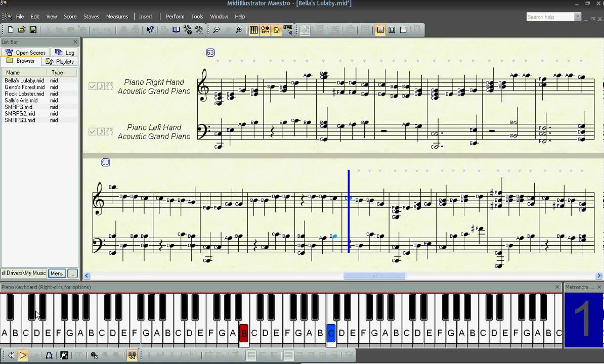604x364 pixels.
Task: Click the Menu button in List Bar
Action: pyautogui.click(x=57, y=274)
